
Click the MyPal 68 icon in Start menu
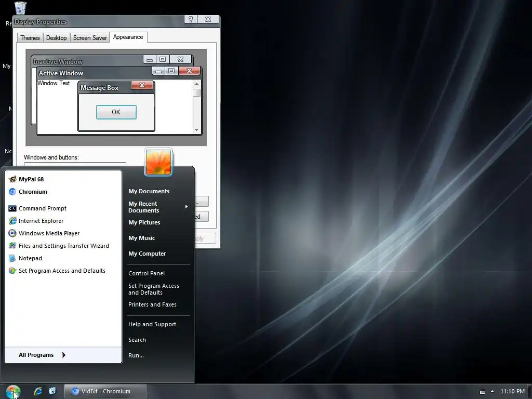coord(12,179)
